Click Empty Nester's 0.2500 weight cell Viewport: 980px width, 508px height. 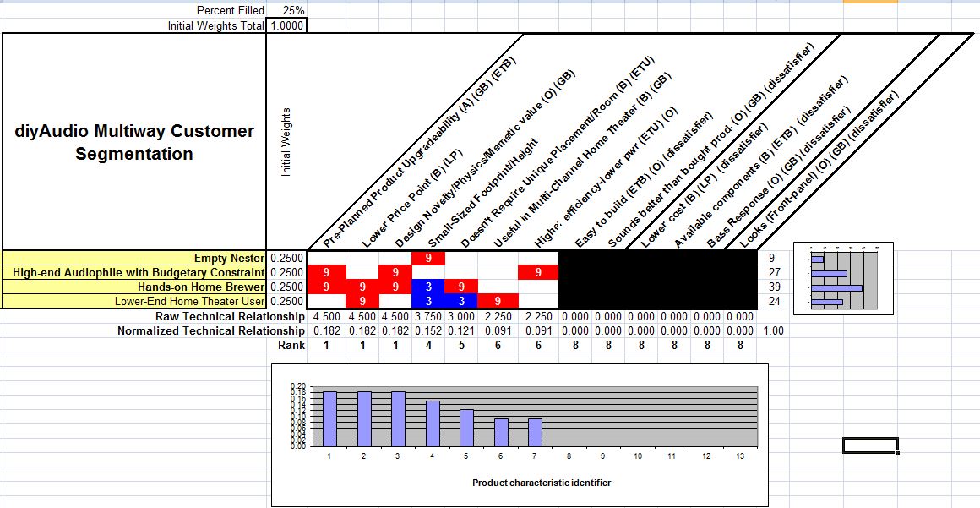286,258
